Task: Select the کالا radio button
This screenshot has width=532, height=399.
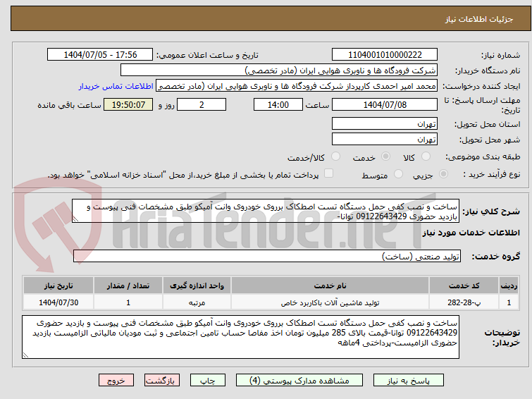Action: tap(426, 156)
